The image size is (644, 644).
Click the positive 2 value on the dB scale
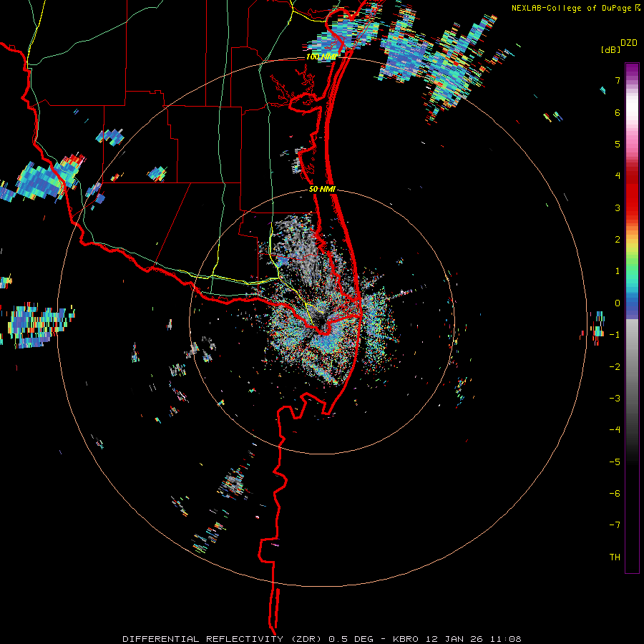click(618, 240)
